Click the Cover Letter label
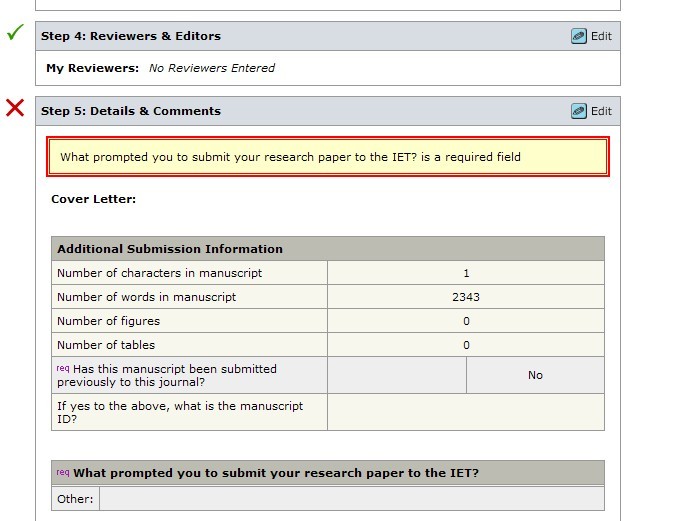Image resolution: width=676 pixels, height=521 pixels. (93, 199)
